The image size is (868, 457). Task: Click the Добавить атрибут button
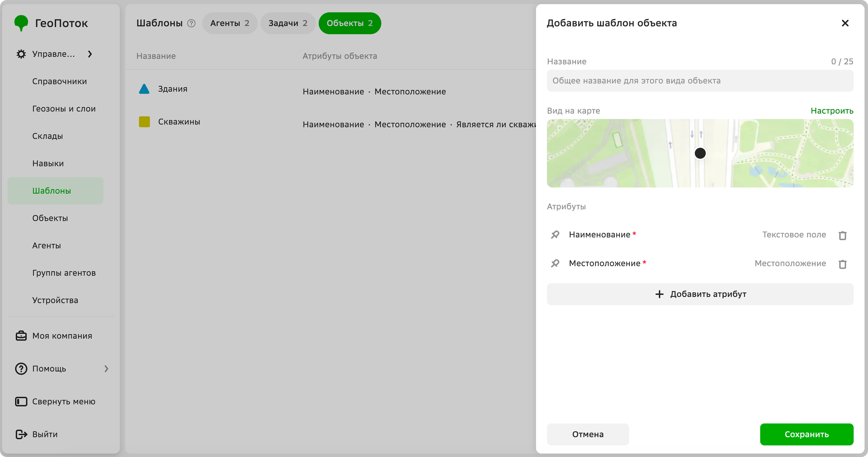(700, 294)
